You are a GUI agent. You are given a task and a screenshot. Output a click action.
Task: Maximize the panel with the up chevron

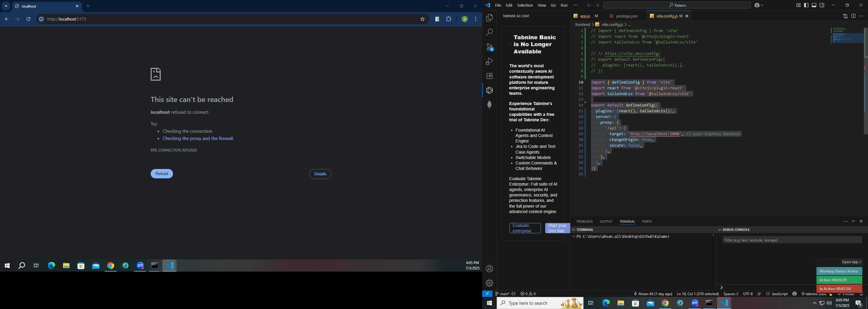(853, 221)
